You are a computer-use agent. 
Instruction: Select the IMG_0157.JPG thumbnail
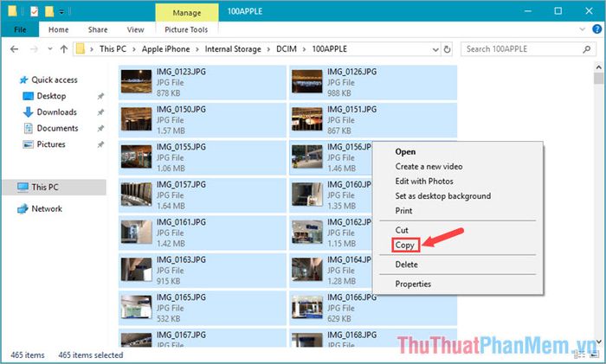point(136,195)
